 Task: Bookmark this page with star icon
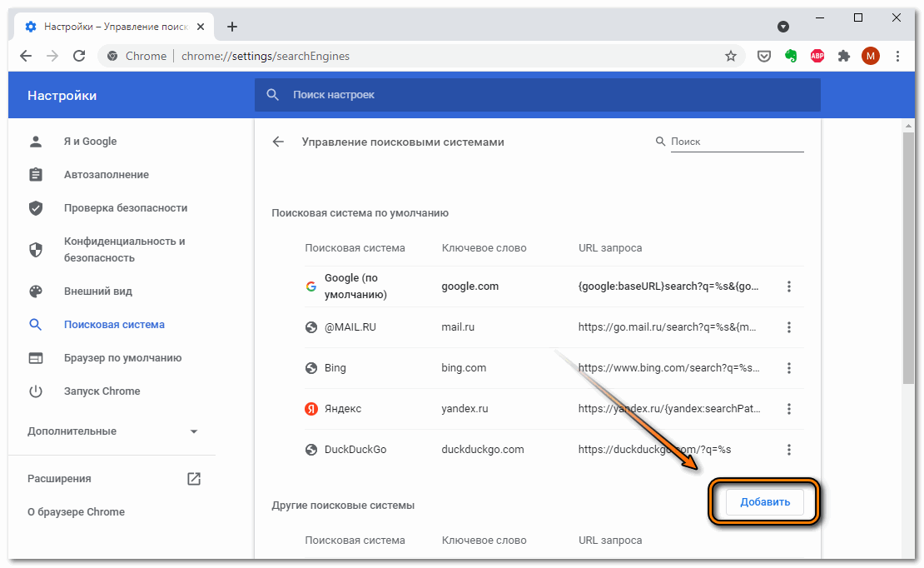pyautogui.click(x=731, y=56)
